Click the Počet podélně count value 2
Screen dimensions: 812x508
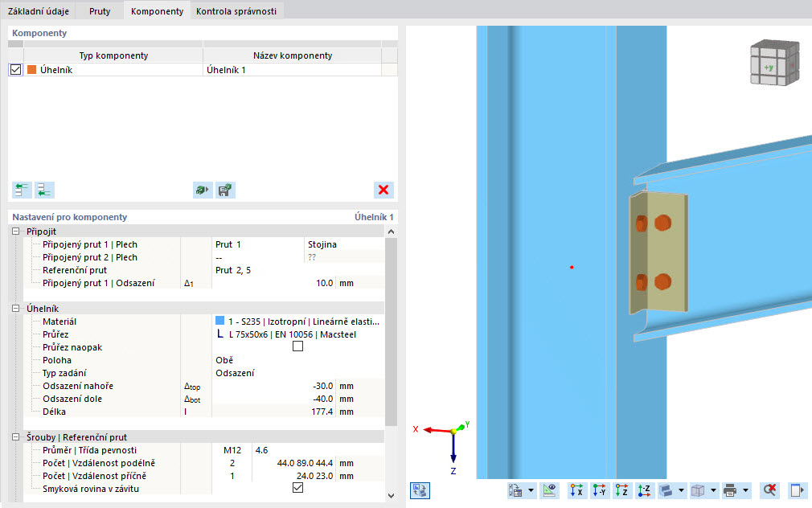click(232, 463)
